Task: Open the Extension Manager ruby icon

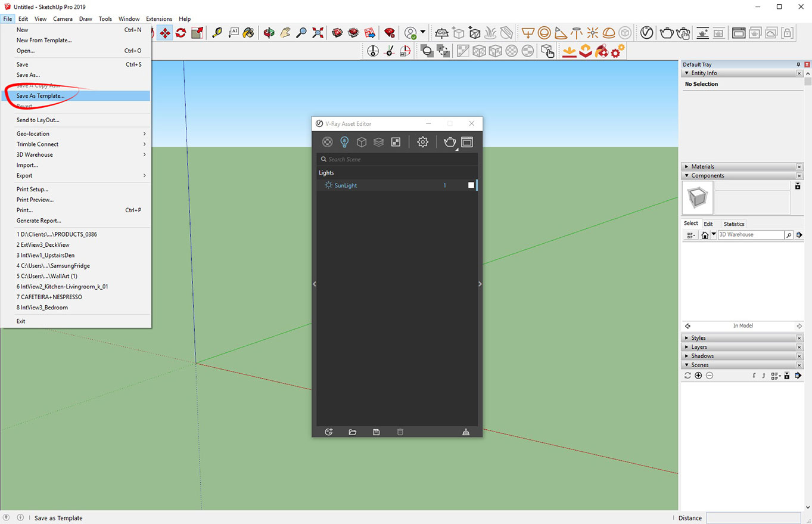Action: [x=390, y=33]
